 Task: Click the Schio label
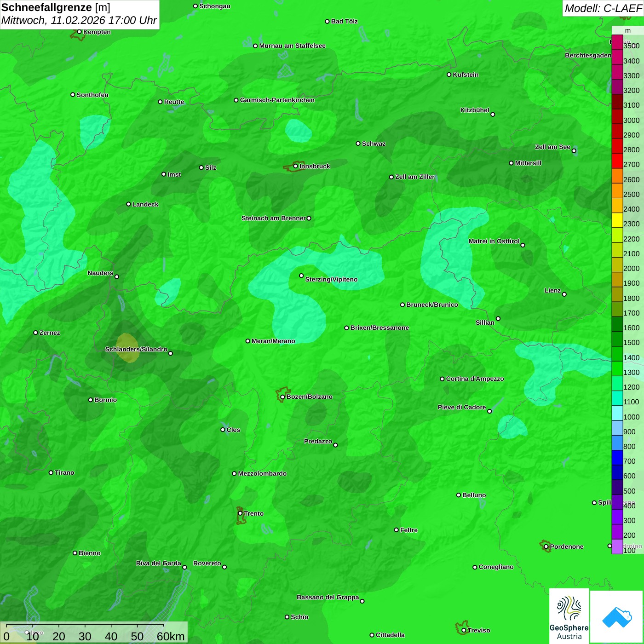click(299, 617)
